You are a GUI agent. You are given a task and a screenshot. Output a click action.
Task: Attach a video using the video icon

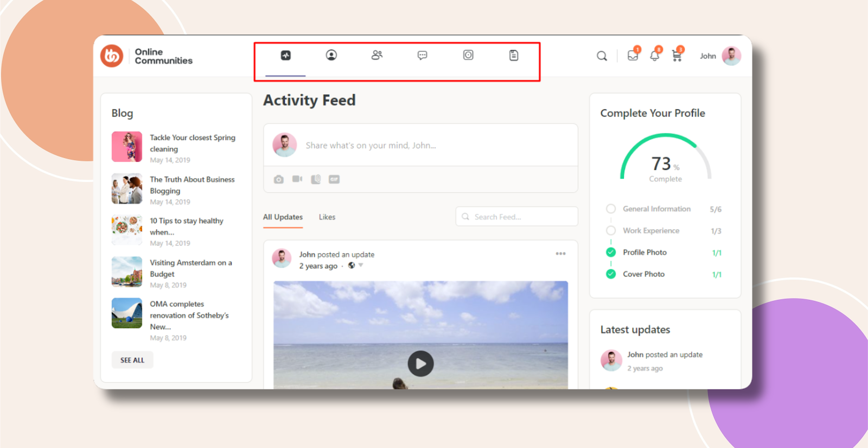297,179
